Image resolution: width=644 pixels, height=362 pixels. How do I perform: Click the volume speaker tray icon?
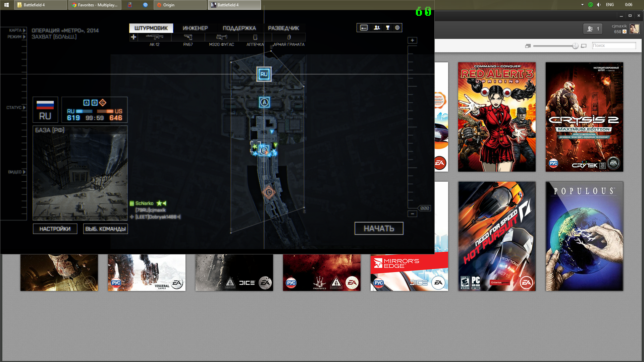(x=599, y=5)
